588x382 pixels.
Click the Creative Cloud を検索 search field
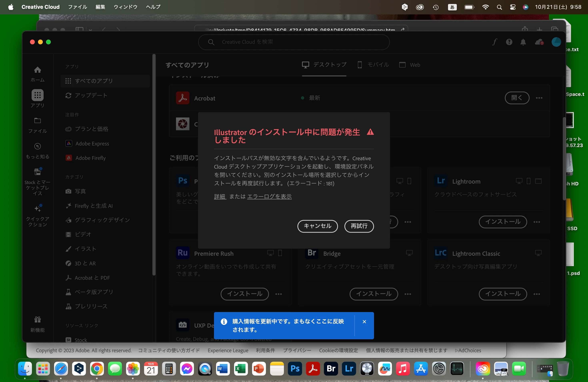coord(294,42)
